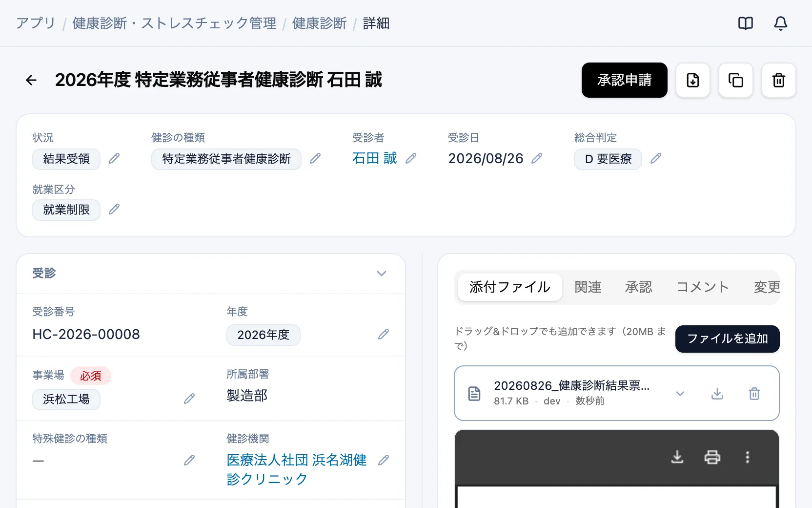
Task: Download the attached 健康診断結果票 file
Action: [717, 393]
